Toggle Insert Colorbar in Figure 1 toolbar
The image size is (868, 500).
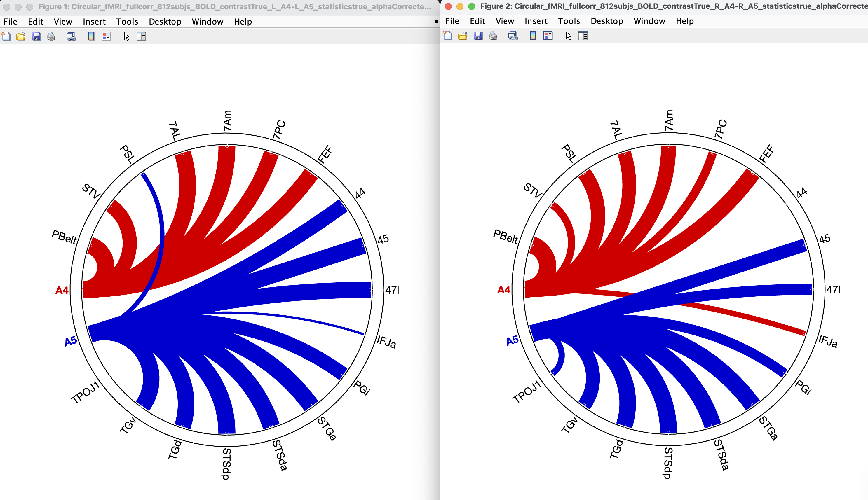click(x=91, y=36)
